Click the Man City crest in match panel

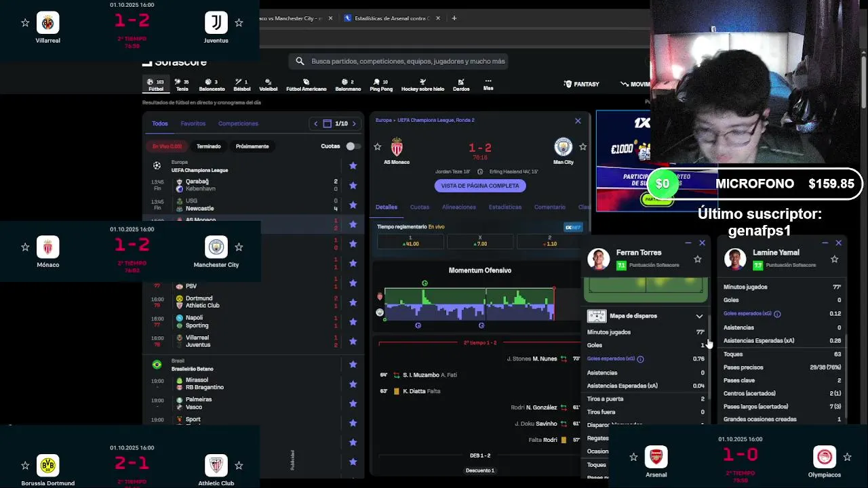(563, 147)
